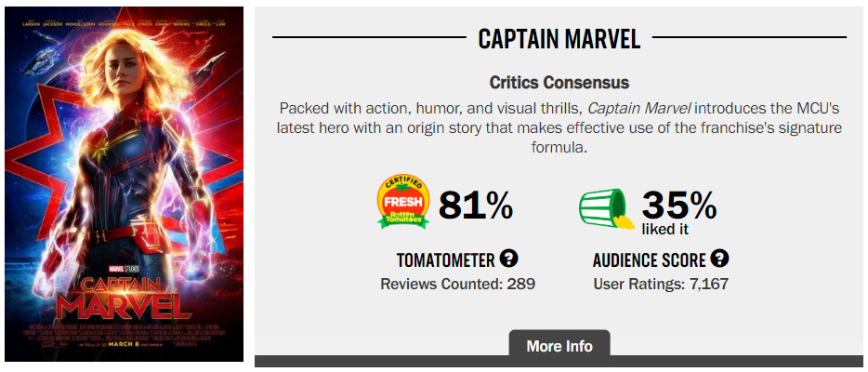Select the 35% audience score
Image resolution: width=868 pixels, height=372 pixels.
click(678, 206)
